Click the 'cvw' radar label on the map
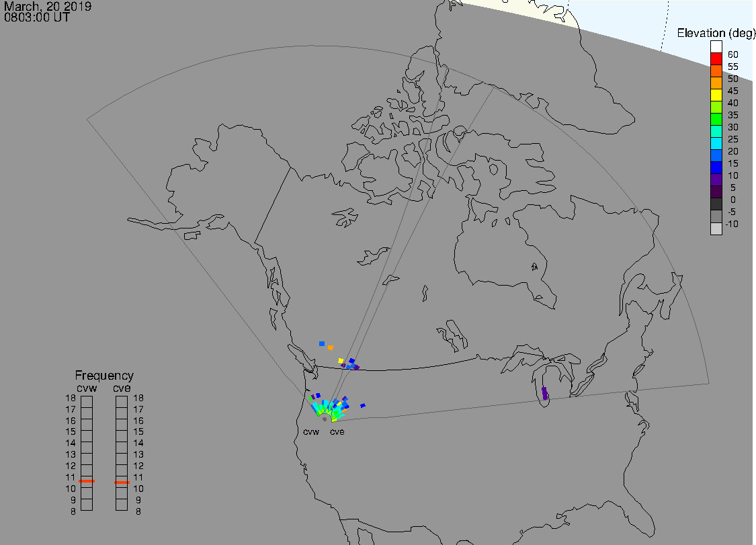 (311, 431)
